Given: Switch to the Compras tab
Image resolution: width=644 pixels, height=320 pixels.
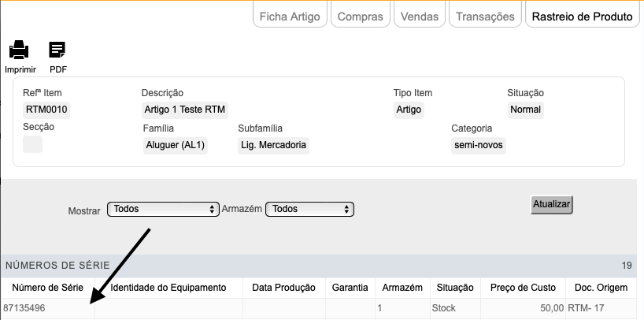Looking at the screenshot, I should [x=361, y=15].
